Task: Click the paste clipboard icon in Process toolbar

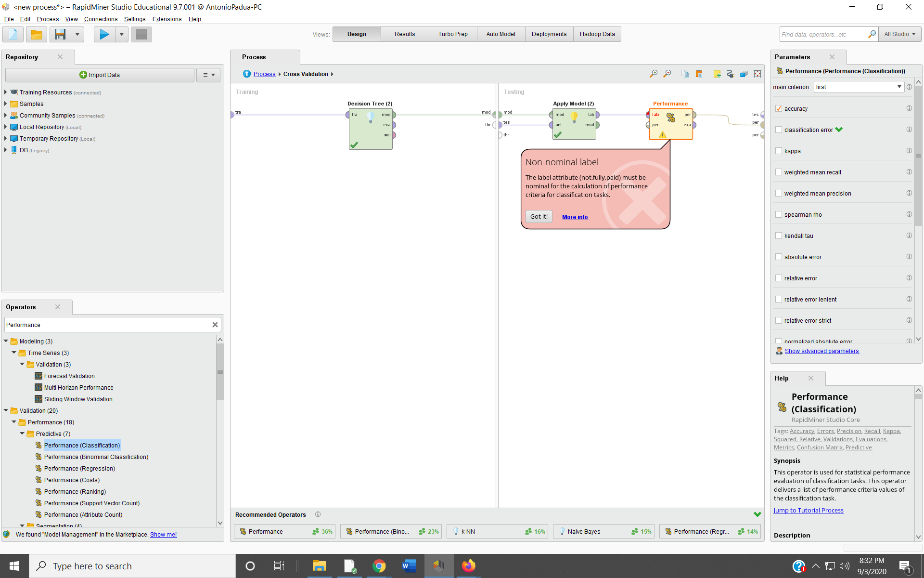Action: [699, 74]
